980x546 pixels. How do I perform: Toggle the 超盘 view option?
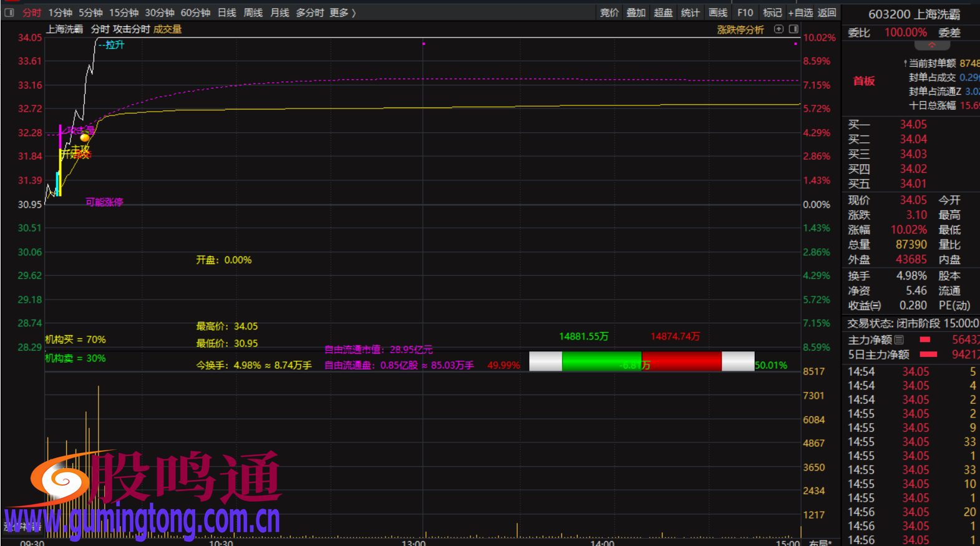point(663,12)
